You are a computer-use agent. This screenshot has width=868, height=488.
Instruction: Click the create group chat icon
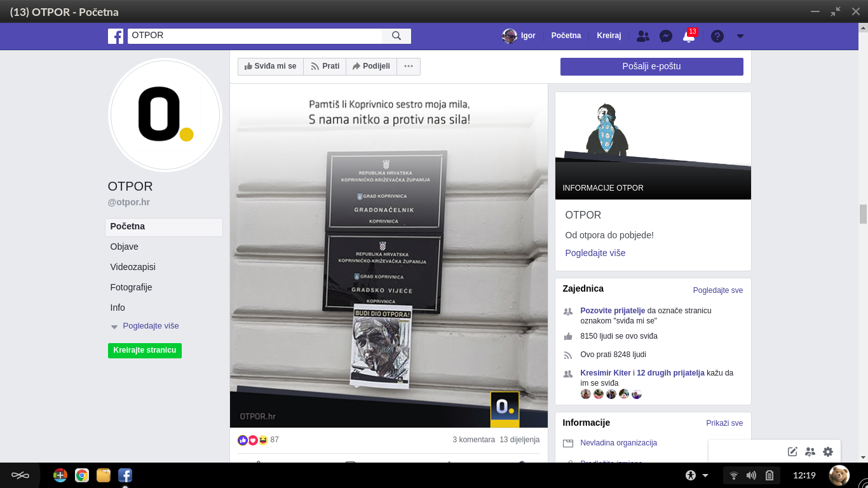pos(810,452)
